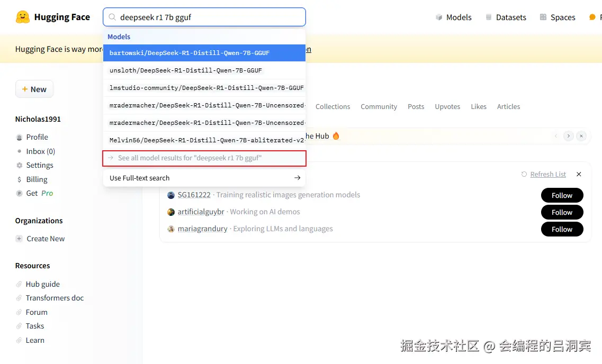Open Models page from top navigation

pos(453,17)
